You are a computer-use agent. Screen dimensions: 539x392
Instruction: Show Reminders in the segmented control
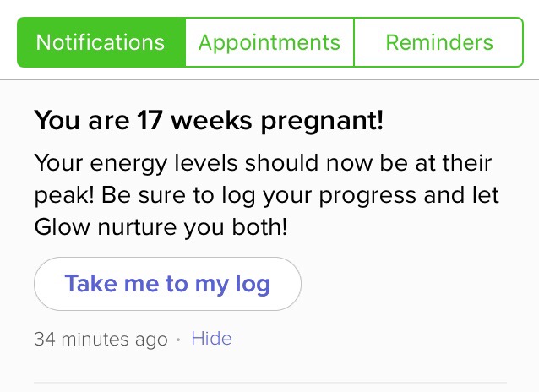click(438, 42)
